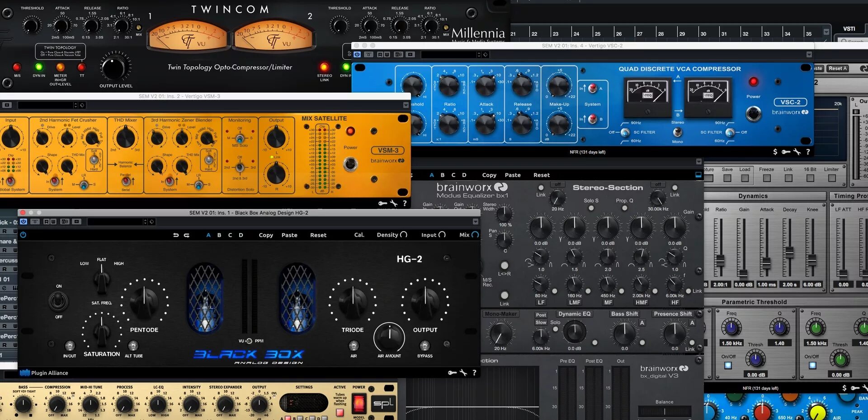
Task: Open VSC-2 window preset dropdown arrow
Action: pyautogui.click(x=479, y=54)
